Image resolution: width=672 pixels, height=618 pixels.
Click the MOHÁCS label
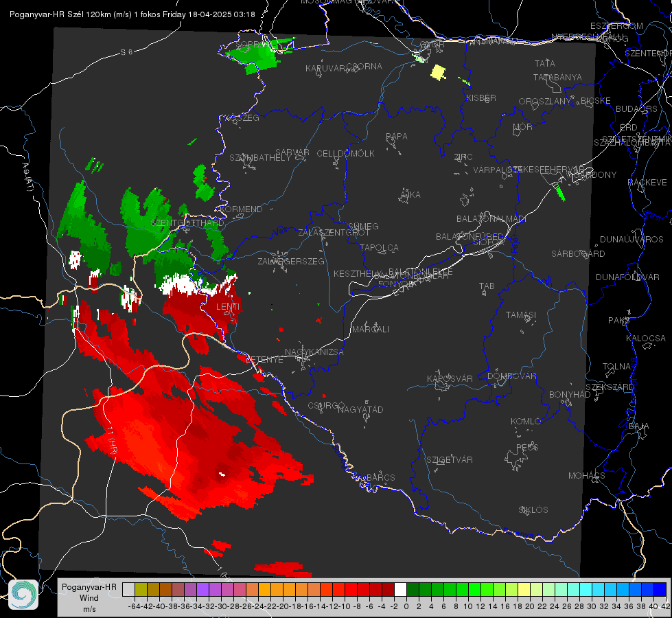click(x=587, y=476)
